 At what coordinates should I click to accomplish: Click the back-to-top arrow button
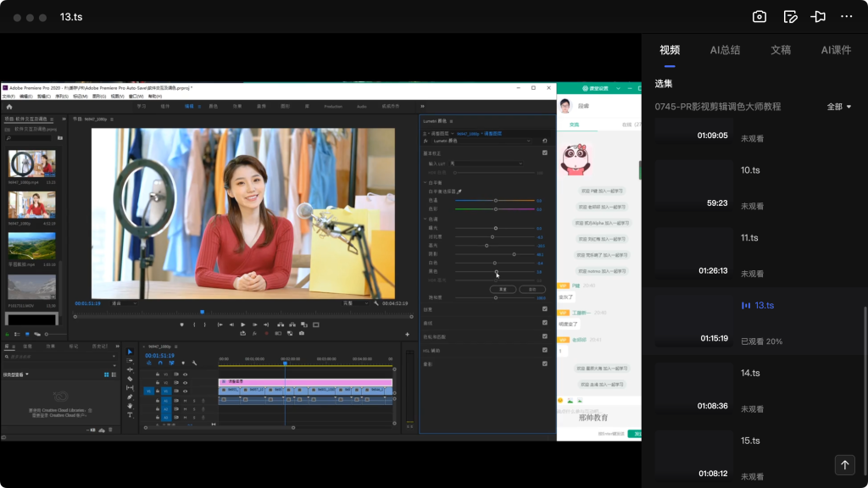pos(845,465)
